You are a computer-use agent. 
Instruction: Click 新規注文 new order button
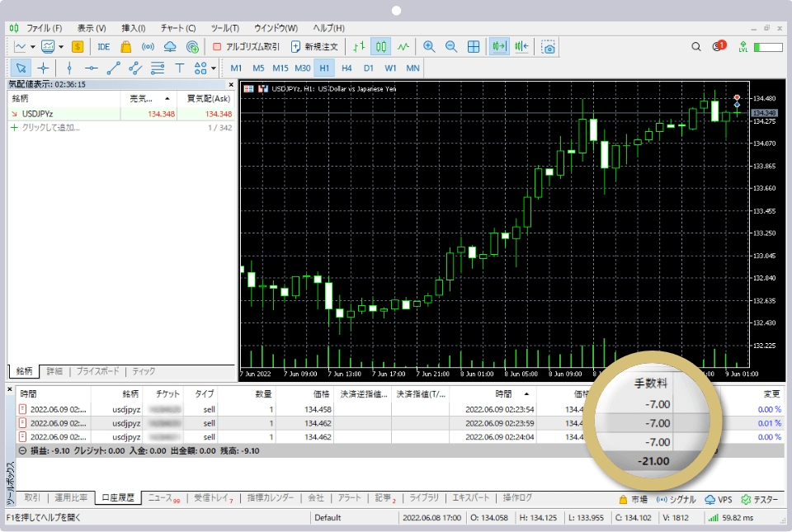pyautogui.click(x=314, y=47)
